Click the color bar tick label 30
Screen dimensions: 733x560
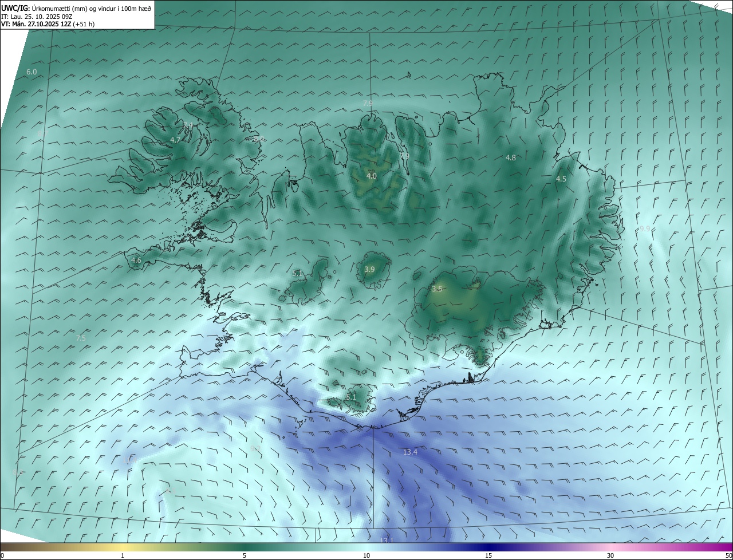click(x=610, y=555)
